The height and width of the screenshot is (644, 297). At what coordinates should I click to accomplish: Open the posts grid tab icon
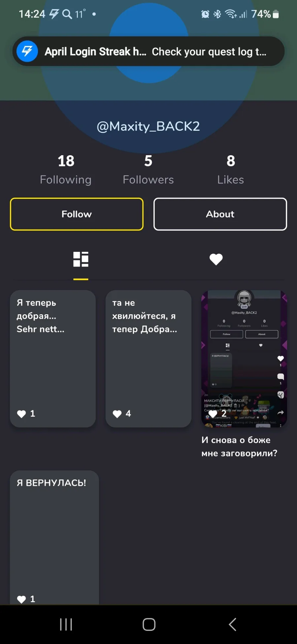pyautogui.click(x=81, y=259)
